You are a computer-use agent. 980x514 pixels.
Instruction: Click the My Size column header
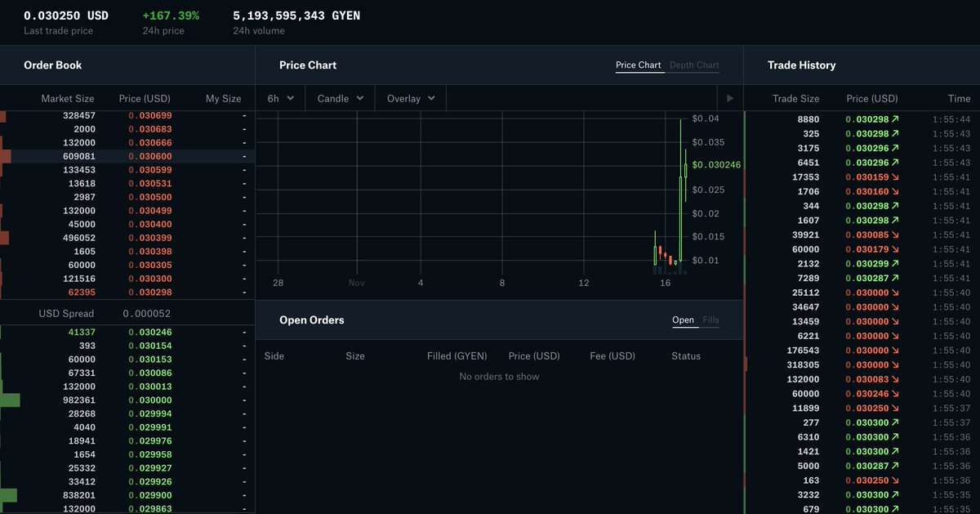point(223,99)
